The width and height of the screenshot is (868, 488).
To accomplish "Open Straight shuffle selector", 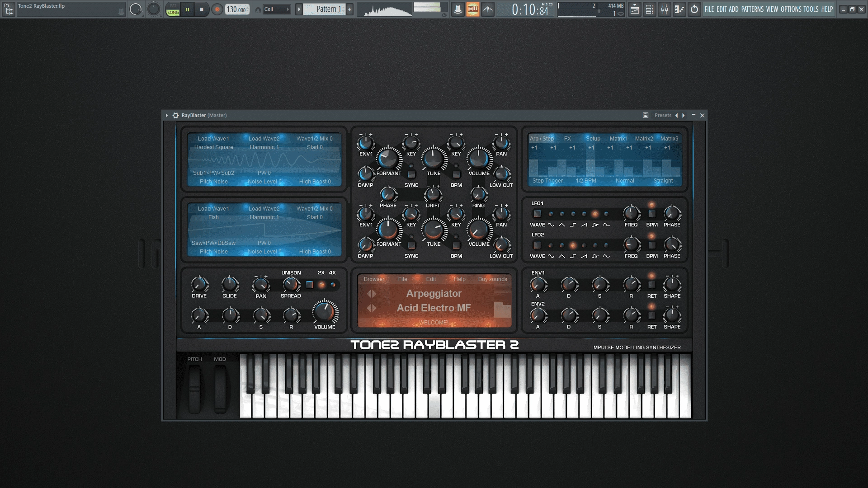I will 663,181.
